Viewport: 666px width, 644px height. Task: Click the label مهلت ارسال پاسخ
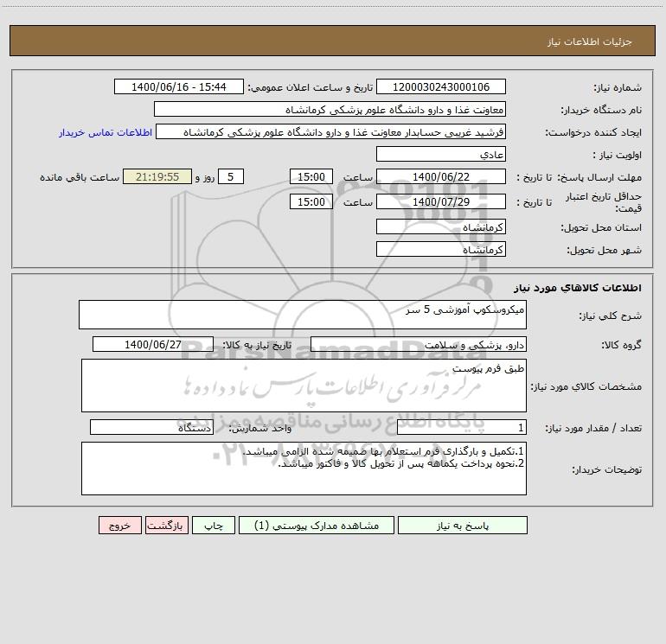pyautogui.click(x=599, y=178)
